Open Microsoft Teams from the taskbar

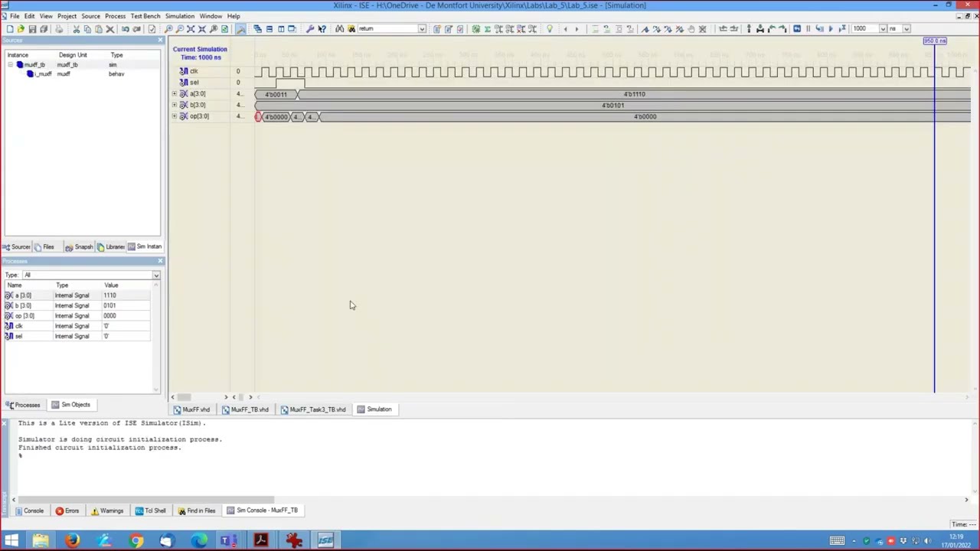[229, 541]
